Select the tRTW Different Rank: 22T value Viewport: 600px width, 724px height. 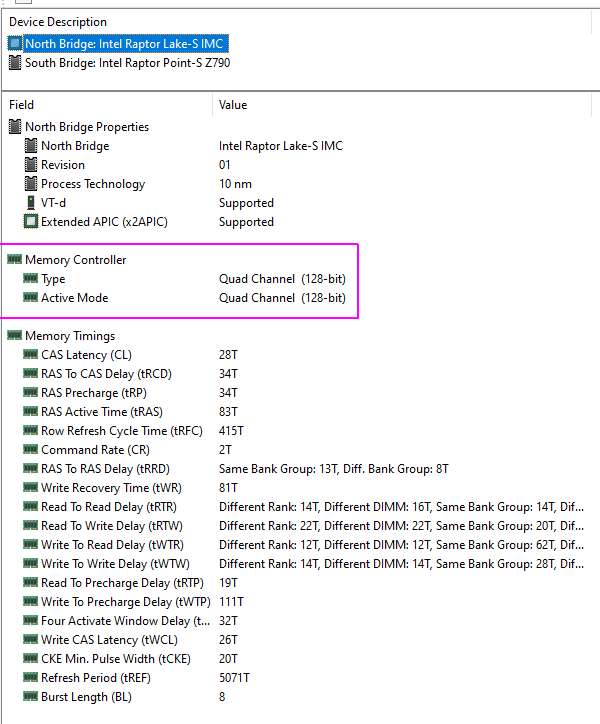[269, 525]
